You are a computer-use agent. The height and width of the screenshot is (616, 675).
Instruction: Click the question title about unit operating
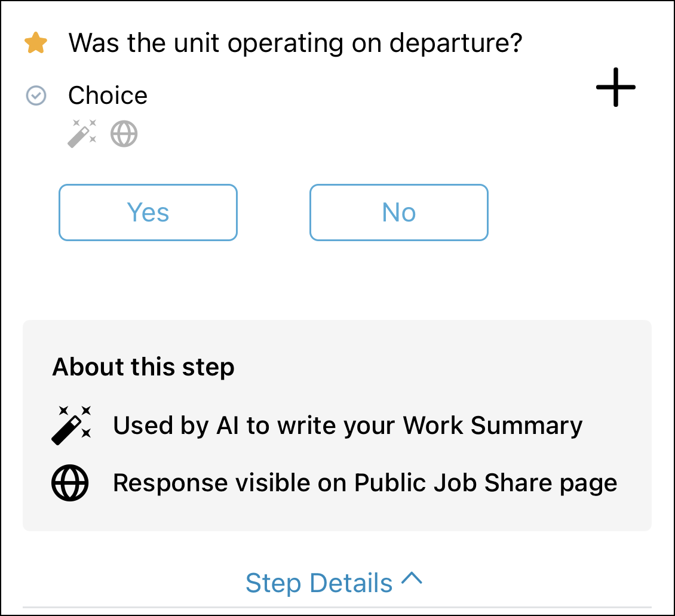coord(295,44)
